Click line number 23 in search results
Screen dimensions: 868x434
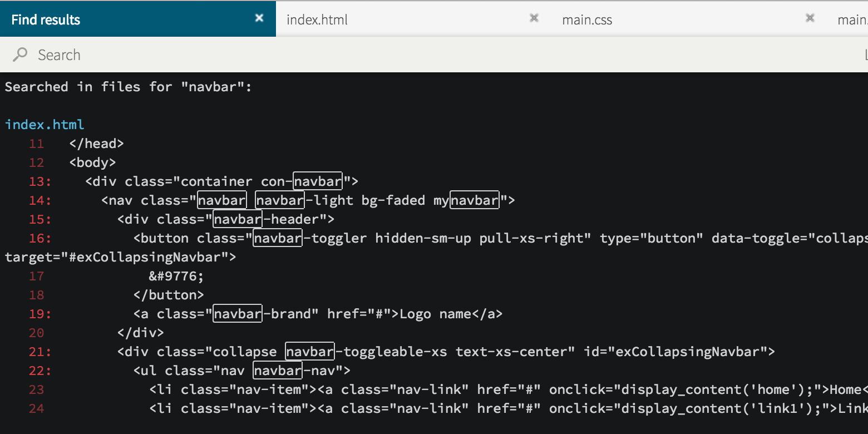36,389
